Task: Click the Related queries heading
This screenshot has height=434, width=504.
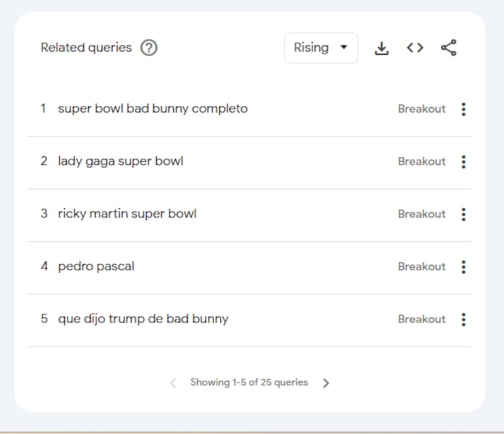Action: tap(86, 48)
